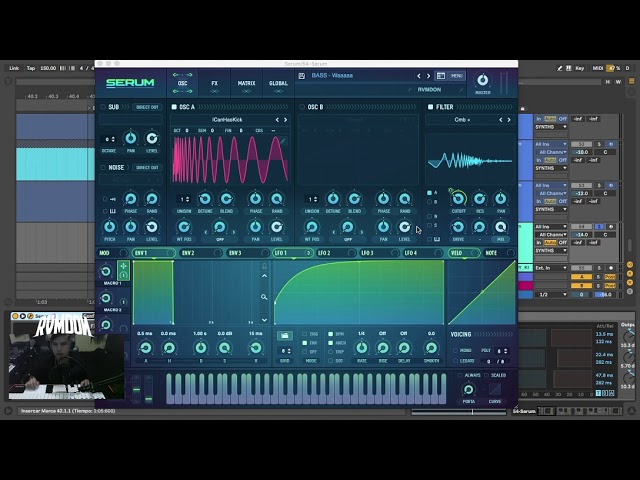Toggle the FILTER on/off box
Viewport: 640px width, 480px height.
430,107
